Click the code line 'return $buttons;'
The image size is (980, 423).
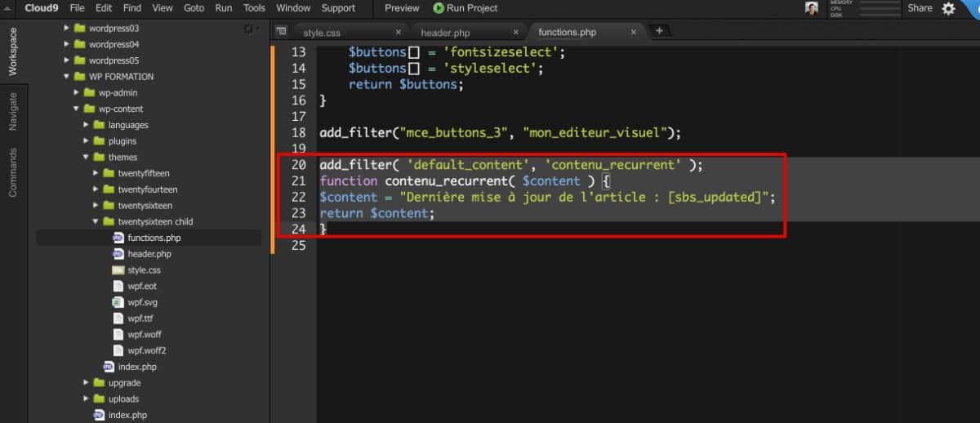[406, 84]
